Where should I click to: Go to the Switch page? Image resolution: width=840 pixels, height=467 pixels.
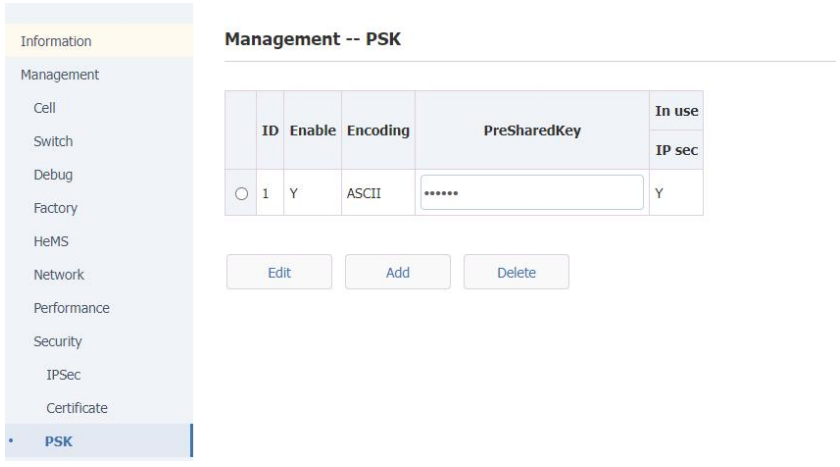(53, 141)
